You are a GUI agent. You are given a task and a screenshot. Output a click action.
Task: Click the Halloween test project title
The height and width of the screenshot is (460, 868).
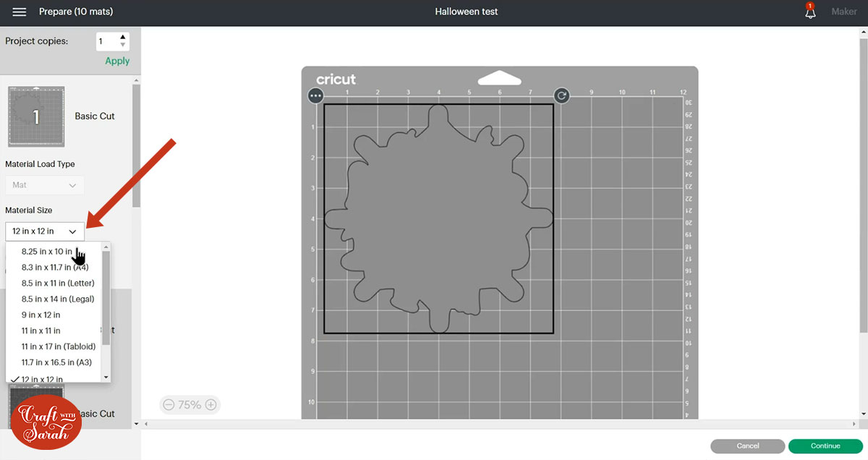pos(467,12)
